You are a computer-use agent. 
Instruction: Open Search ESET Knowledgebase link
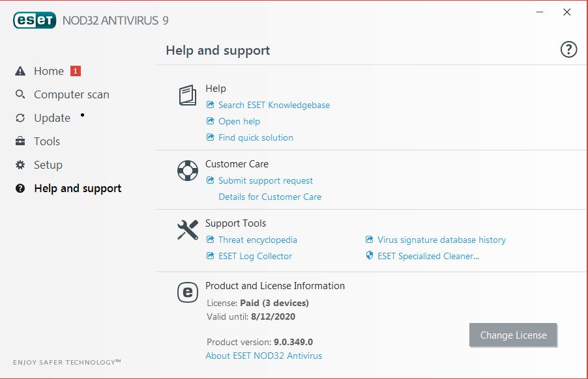point(274,105)
